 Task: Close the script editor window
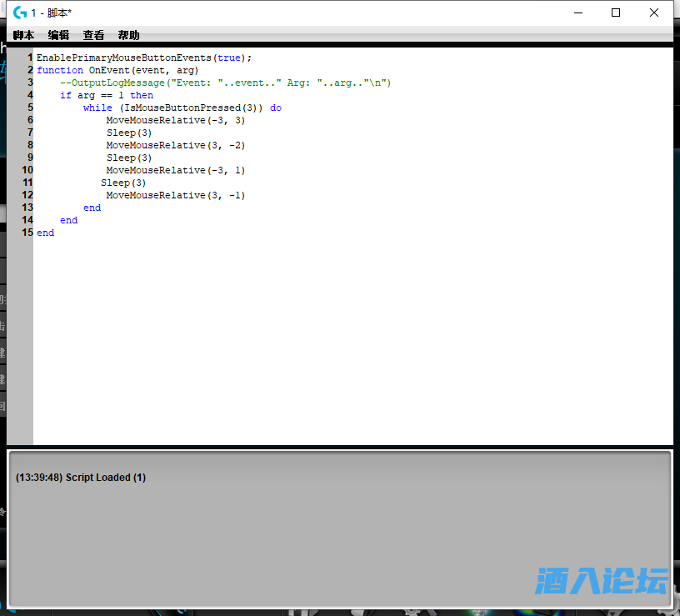click(x=654, y=13)
